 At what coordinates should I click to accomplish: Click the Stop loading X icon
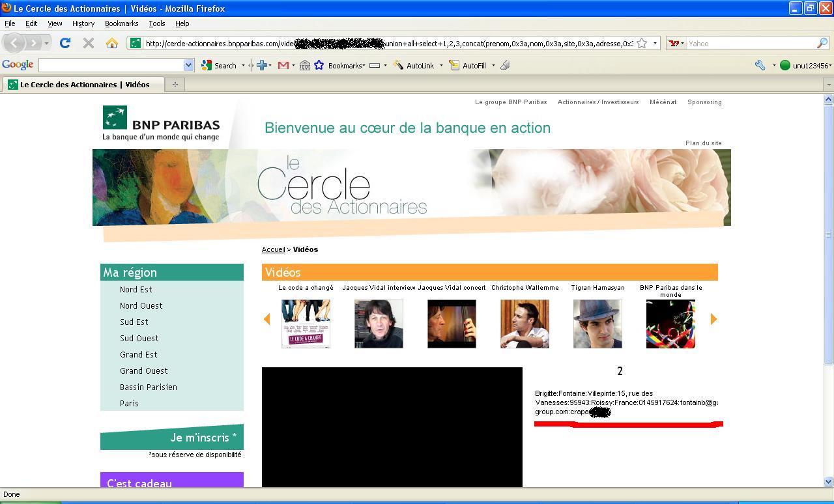[89, 43]
